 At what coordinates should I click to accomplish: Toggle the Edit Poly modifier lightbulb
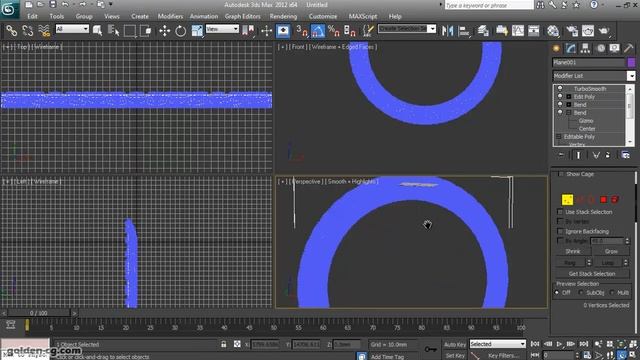pos(560,97)
